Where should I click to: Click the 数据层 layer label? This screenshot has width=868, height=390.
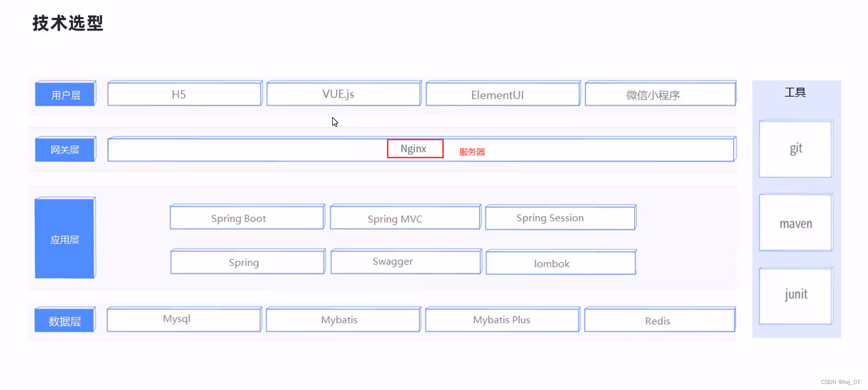tap(65, 320)
